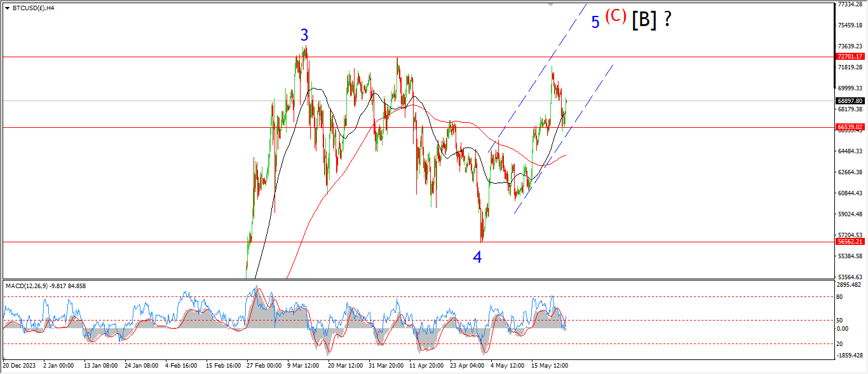
Task: Click the 23 Apr 04:00 date on time axis
Action: point(467,366)
